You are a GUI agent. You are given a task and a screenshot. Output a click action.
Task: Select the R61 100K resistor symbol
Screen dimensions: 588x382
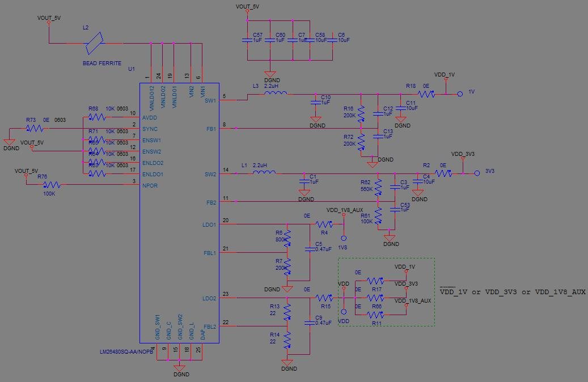pos(378,216)
